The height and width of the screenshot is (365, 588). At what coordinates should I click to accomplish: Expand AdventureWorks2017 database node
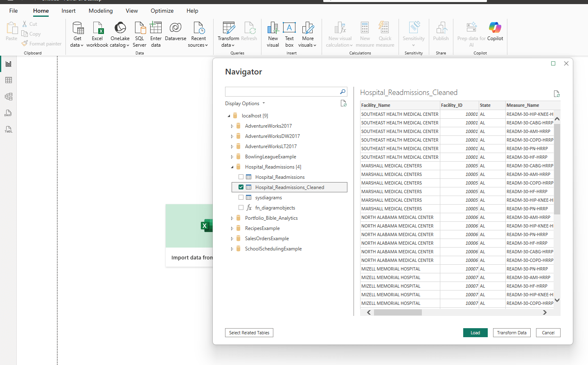[232, 126]
